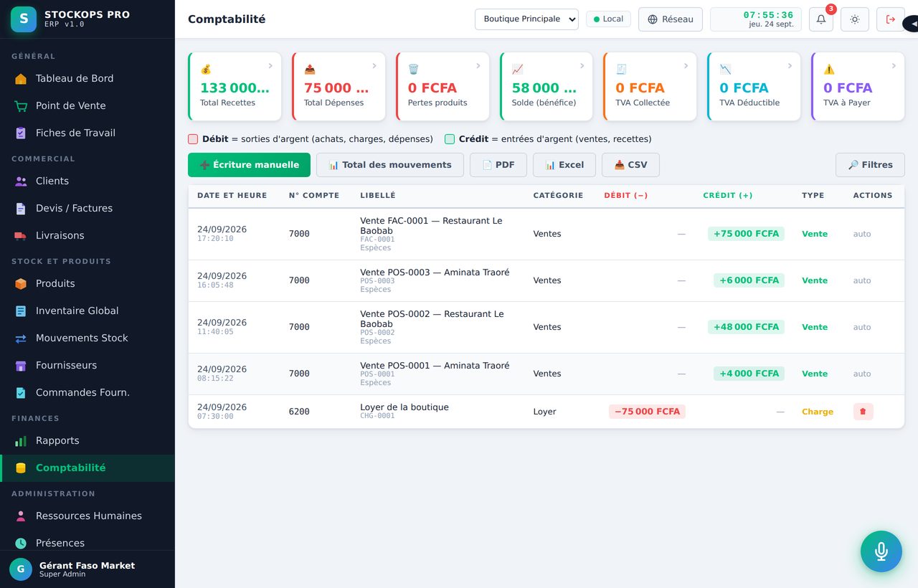Expand the TVA Collectée card chevron
The width and height of the screenshot is (918, 588).
pos(686,66)
